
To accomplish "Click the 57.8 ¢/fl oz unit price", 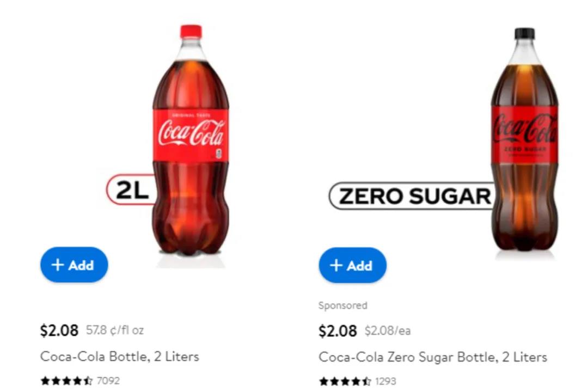I will point(115,330).
